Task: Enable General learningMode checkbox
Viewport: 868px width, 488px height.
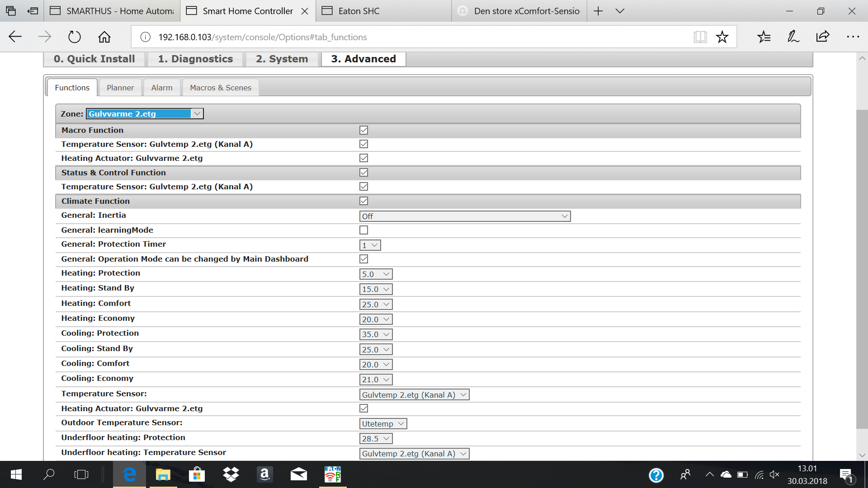Action: (x=363, y=230)
